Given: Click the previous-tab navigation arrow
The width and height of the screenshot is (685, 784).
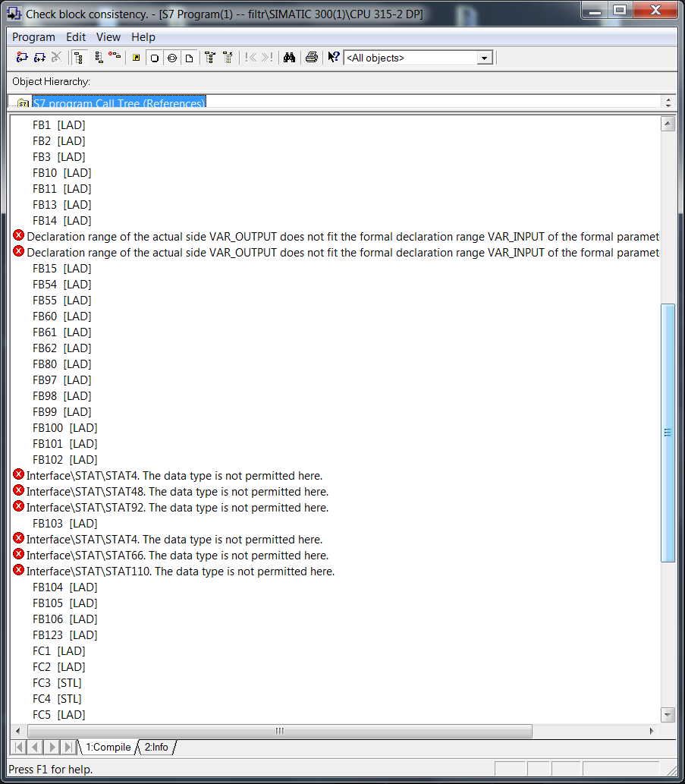Looking at the screenshot, I should coord(35,747).
